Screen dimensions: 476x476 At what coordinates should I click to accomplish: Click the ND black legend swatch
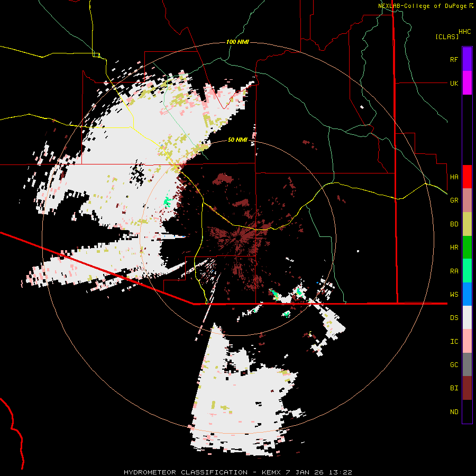[x=467, y=411]
